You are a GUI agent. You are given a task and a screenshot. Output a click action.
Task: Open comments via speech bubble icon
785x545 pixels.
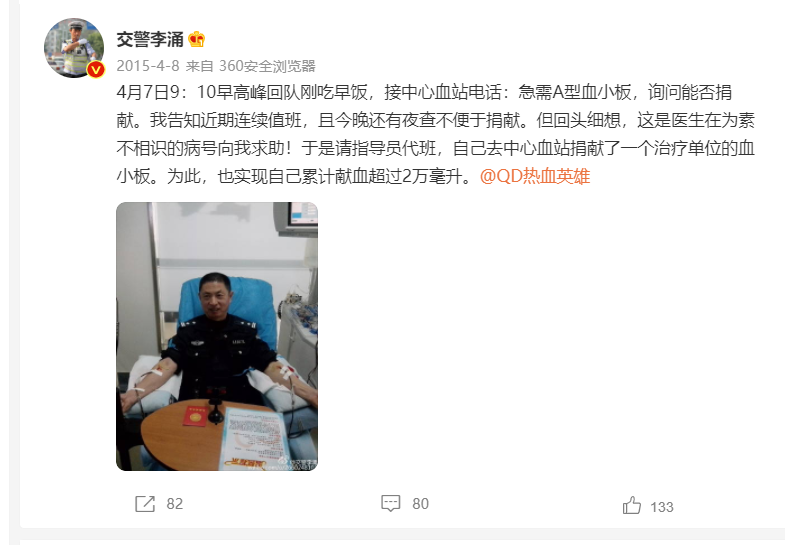(390, 503)
